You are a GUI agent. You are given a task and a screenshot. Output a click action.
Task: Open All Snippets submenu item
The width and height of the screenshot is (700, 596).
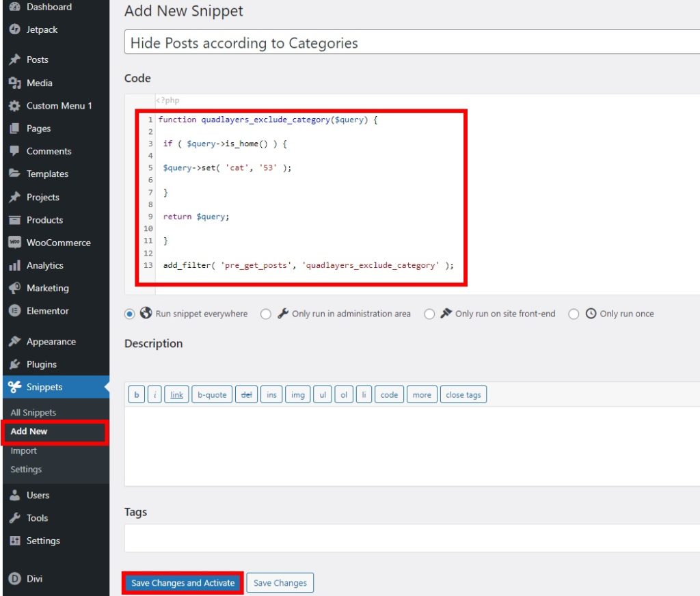pos(33,413)
